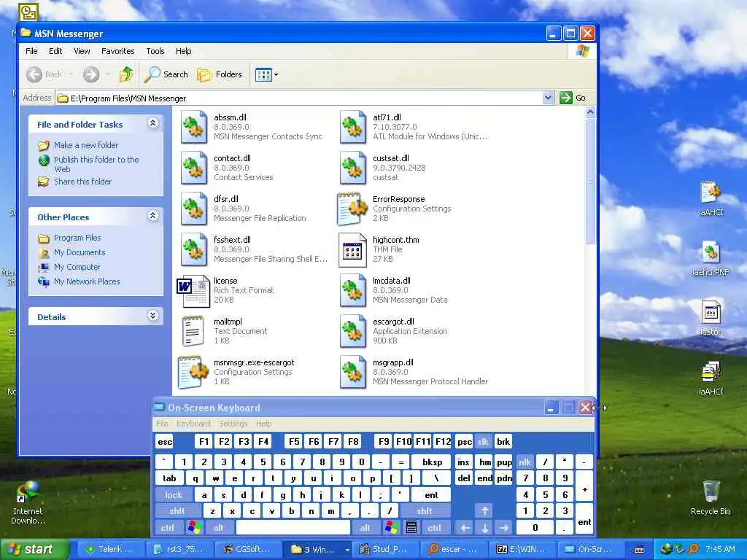Select the mailtmpl text document icon
The image size is (747, 560).
click(193, 332)
